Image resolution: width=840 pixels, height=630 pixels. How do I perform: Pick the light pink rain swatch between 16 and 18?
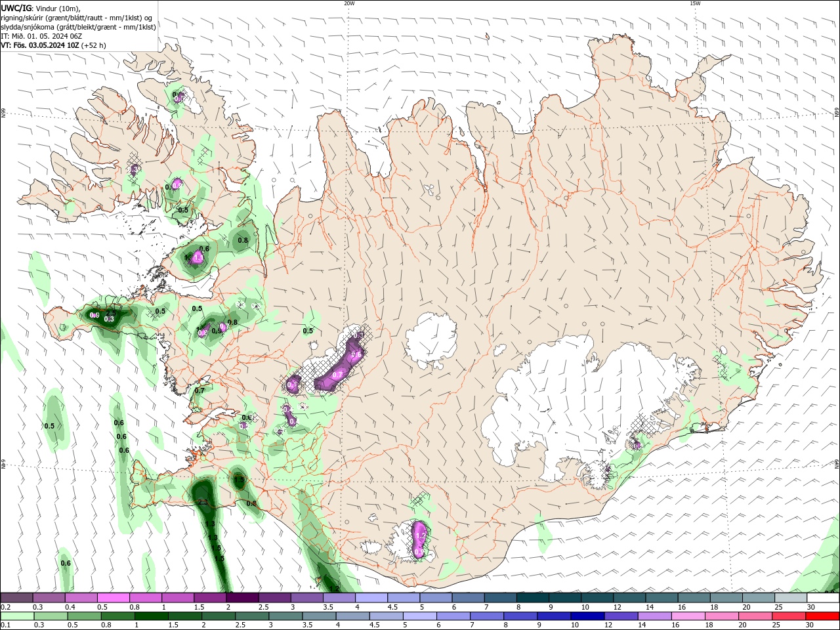[688, 616]
